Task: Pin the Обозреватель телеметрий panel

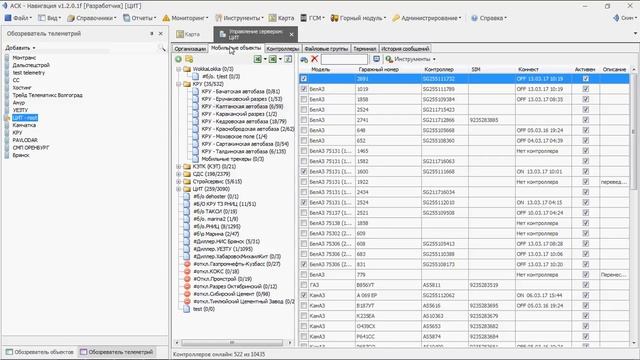Action: pos(152,34)
